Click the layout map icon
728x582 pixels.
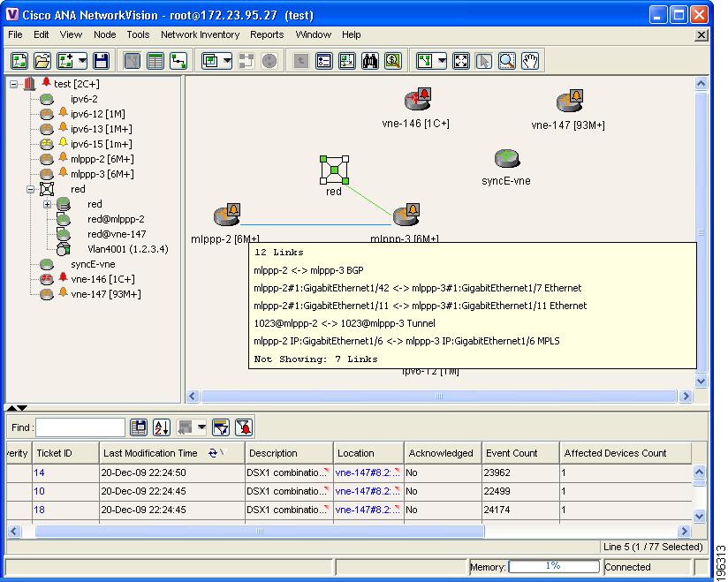point(425,61)
